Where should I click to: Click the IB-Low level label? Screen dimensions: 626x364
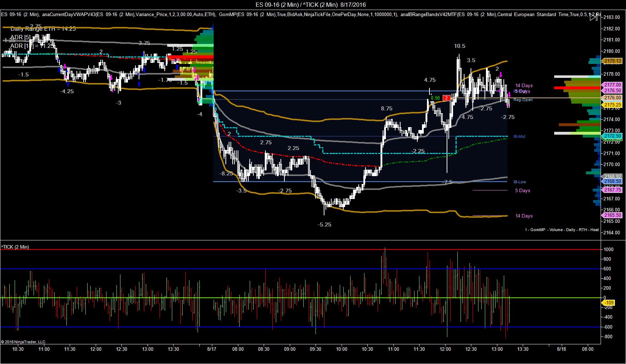pyautogui.click(x=520, y=182)
